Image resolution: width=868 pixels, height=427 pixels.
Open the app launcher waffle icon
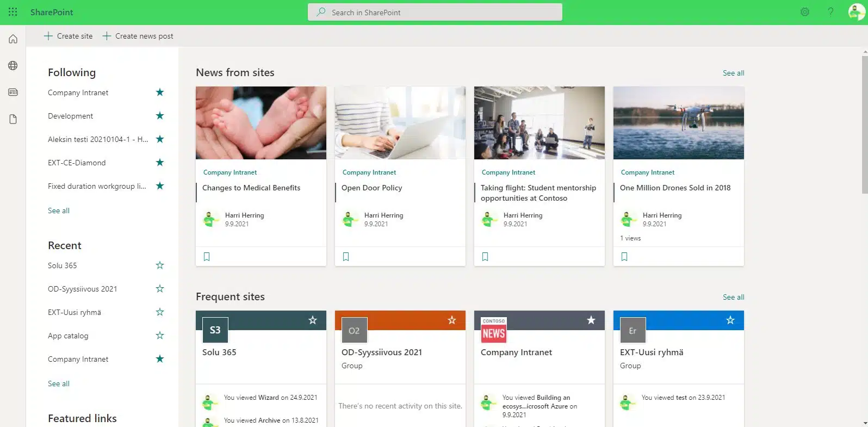13,12
